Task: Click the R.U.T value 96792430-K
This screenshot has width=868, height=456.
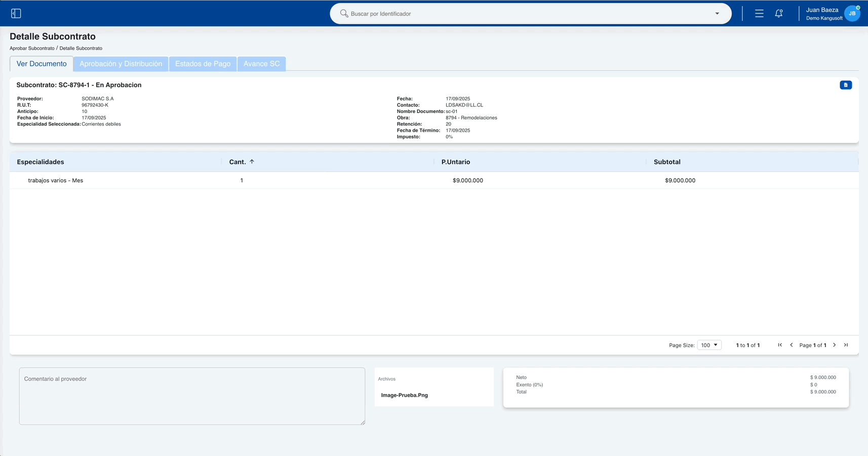Action: pos(95,105)
